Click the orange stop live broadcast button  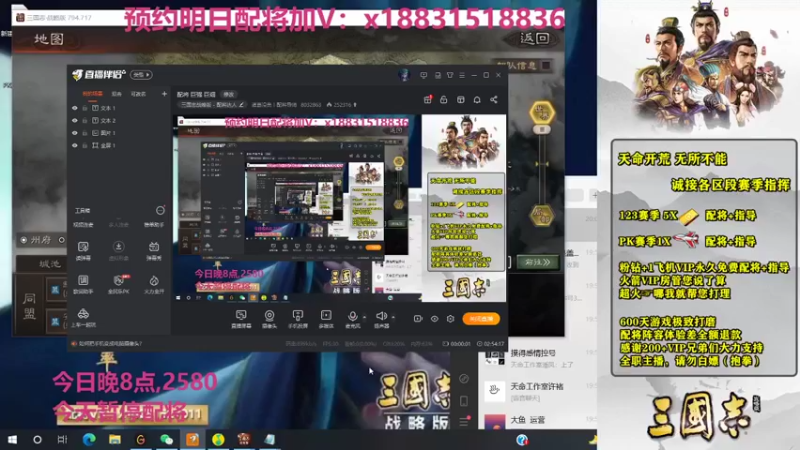[x=481, y=318]
